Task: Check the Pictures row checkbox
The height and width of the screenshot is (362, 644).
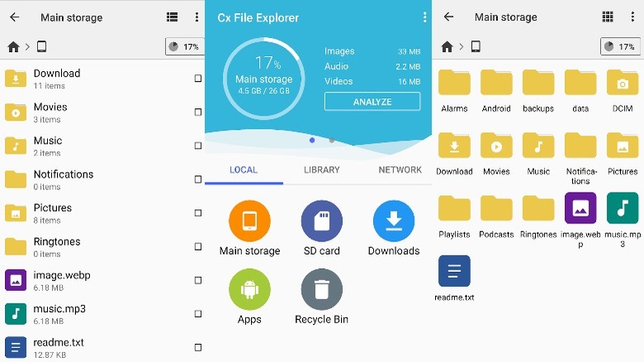Action: pos(198,213)
